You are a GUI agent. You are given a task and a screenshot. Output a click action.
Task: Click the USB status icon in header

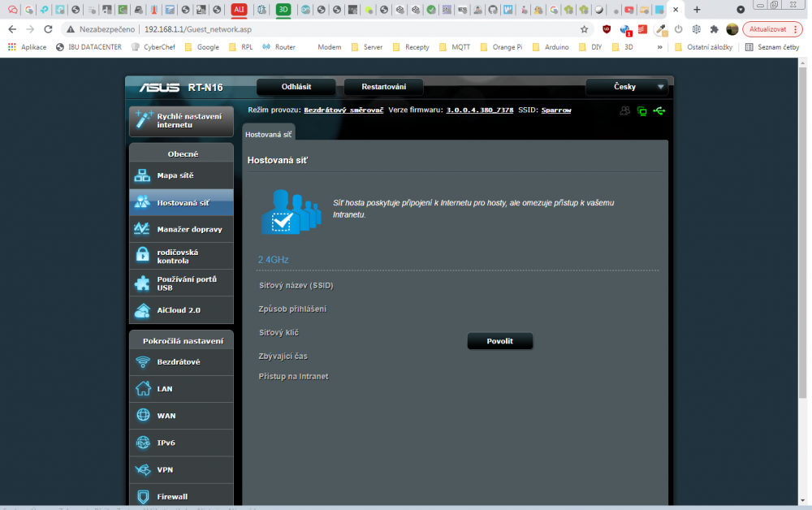(x=659, y=110)
